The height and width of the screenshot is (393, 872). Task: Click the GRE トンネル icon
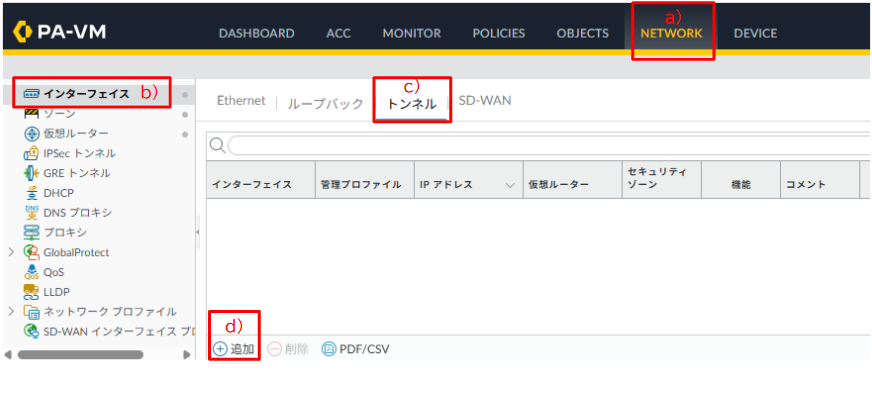(x=31, y=173)
